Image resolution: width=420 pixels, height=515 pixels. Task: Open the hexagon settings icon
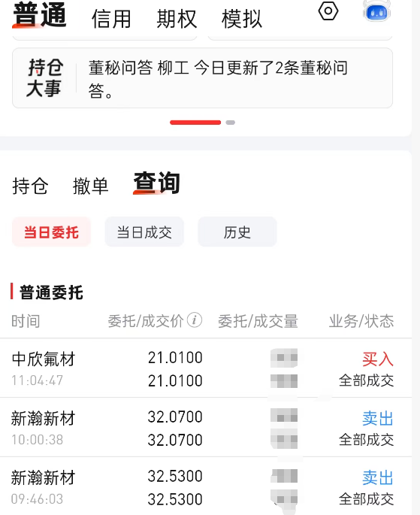tap(328, 11)
